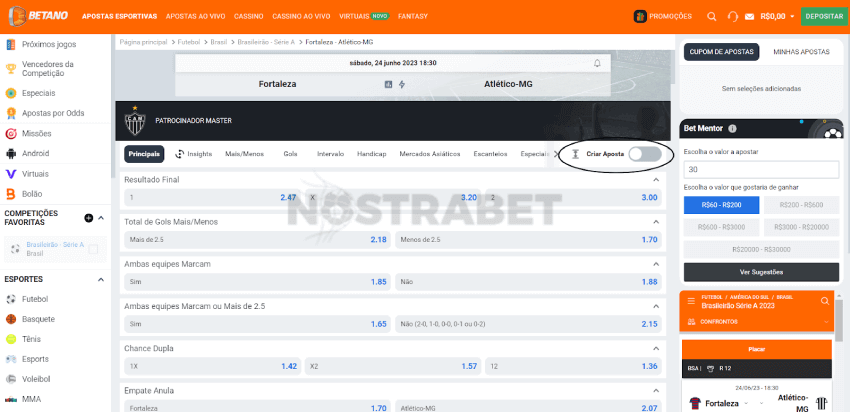Click the Ver Sugestões button
Viewport: 850px width, 412px height.
point(761,272)
